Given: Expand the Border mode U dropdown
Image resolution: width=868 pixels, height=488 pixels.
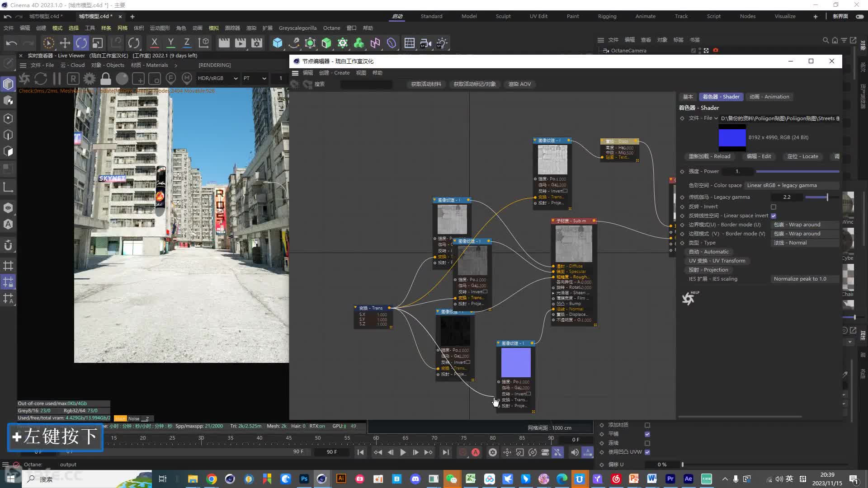Looking at the screenshot, I should 804,224.
